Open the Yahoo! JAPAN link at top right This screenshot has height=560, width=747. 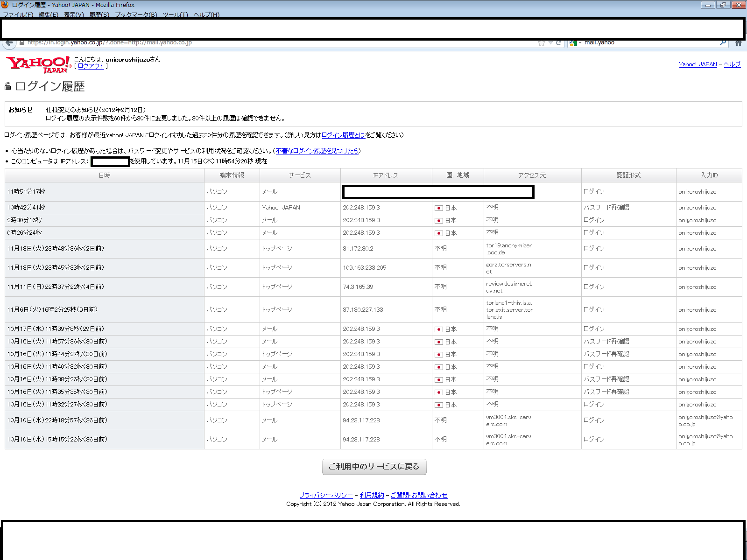(698, 64)
